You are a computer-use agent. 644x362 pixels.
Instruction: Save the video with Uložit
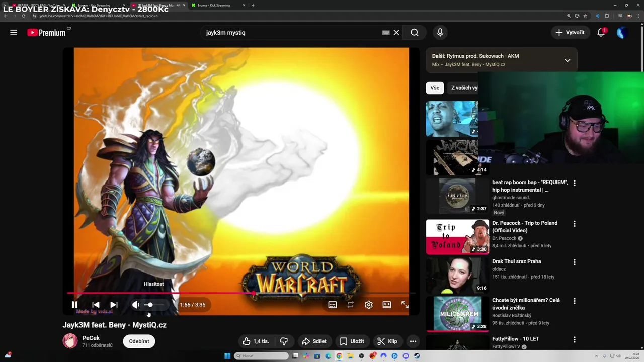click(352, 341)
